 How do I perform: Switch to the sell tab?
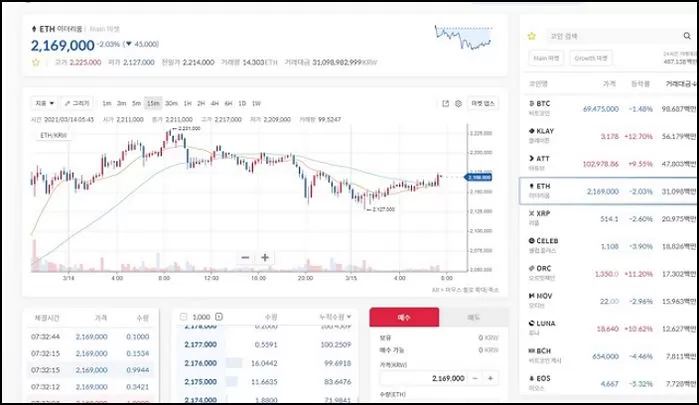pyautogui.click(x=472, y=317)
